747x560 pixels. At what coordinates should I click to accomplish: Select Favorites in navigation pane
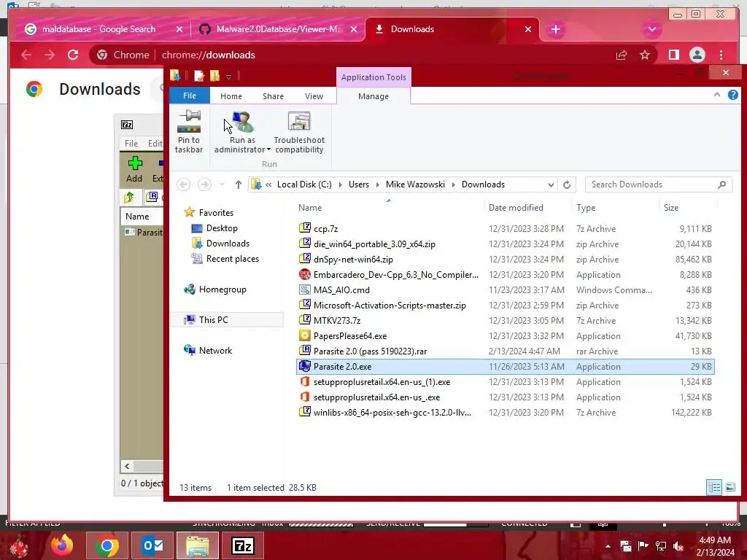216,213
